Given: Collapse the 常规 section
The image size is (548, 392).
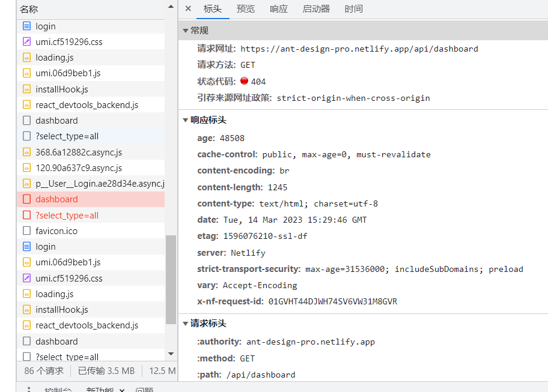Looking at the screenshot, I should (x=186, y=31).
